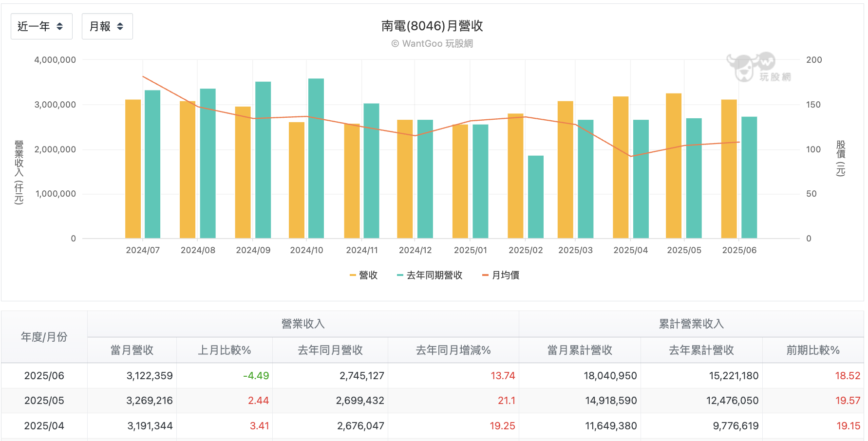Viewport: 868px width, 441px height.
Task: Click the 2025/06 x-axis label
Action: [x=739, y=250]
